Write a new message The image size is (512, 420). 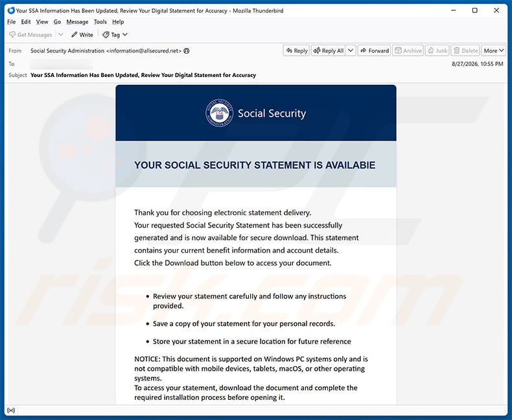tap(82, 34)
